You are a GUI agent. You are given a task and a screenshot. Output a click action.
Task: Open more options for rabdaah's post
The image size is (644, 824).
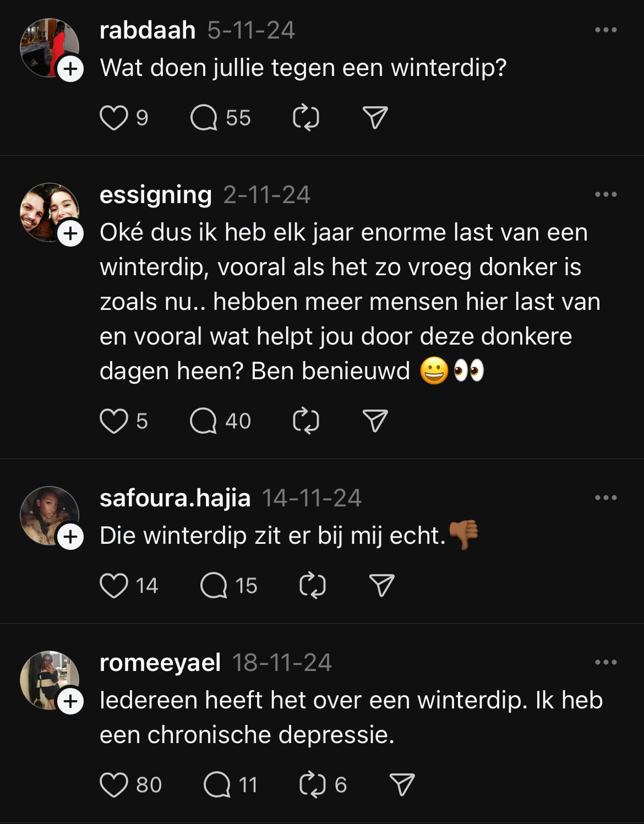605,30
